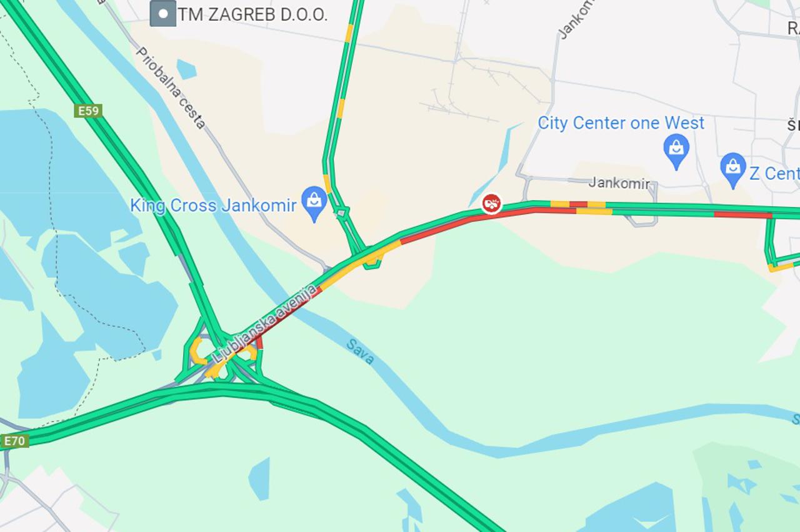Click the City Center one West label
800x532 pixels.
(621, 123)
